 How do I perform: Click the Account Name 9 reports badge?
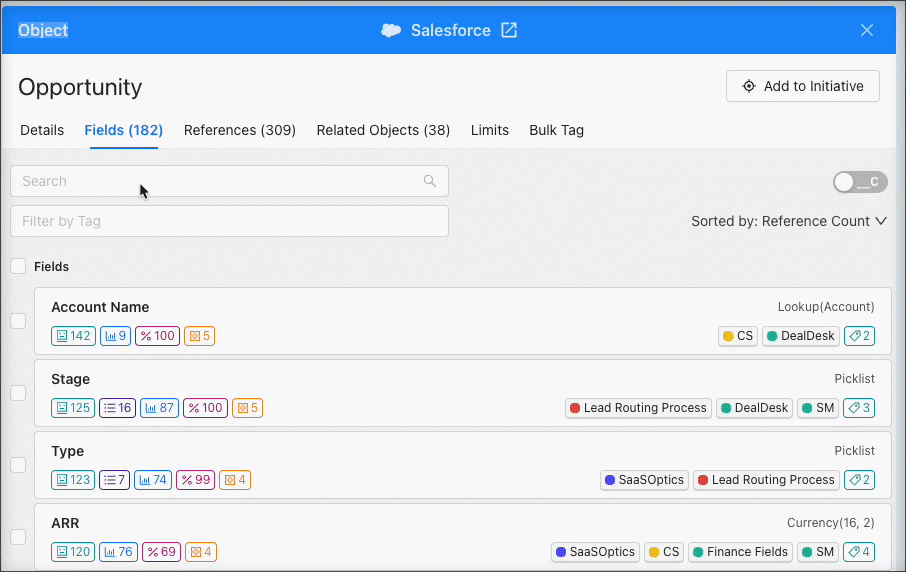pyautogui.click(x=116, y=336)
